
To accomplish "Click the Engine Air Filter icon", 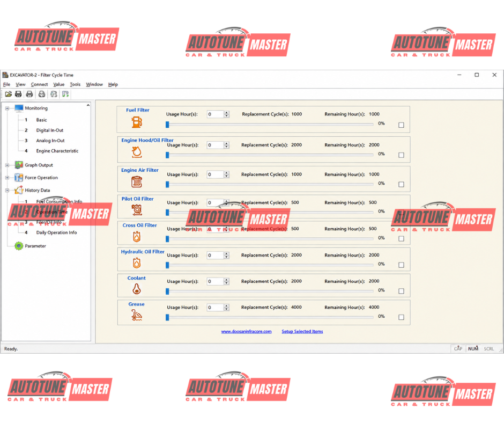I will (137, 182).
